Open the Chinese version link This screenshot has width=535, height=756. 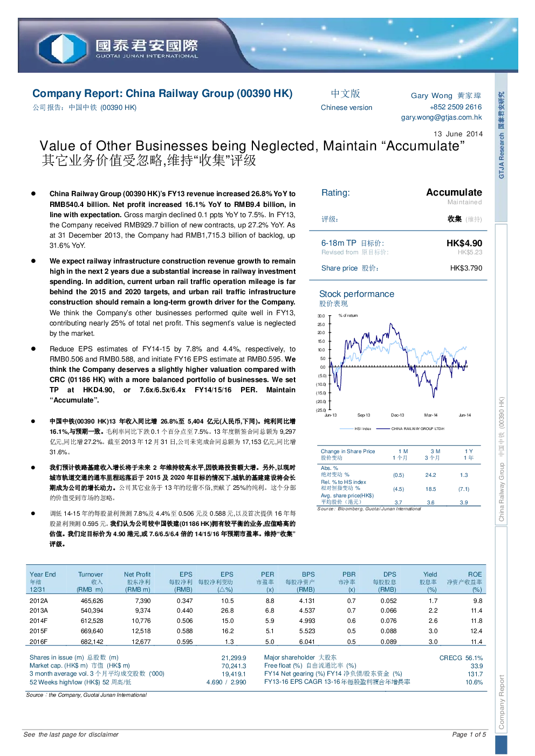click(346, 107)
